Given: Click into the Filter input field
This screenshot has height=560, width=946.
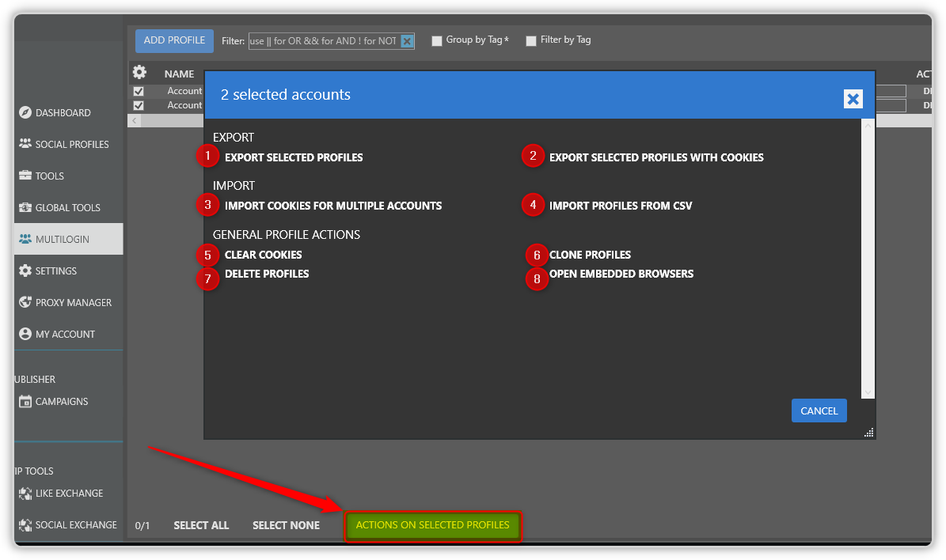Looking at the screenshot, I should (x=325, y=40).
